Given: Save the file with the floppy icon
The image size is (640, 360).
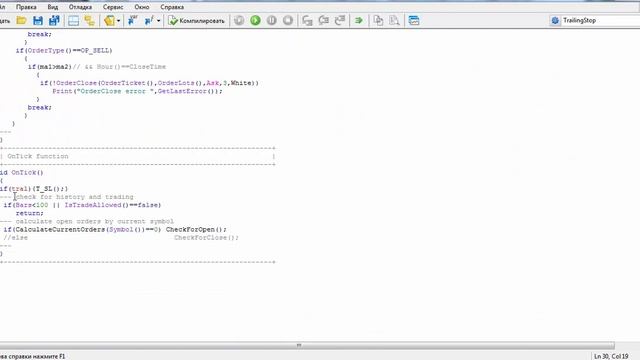Looking at the screenshot, I should tap(38, 20).
